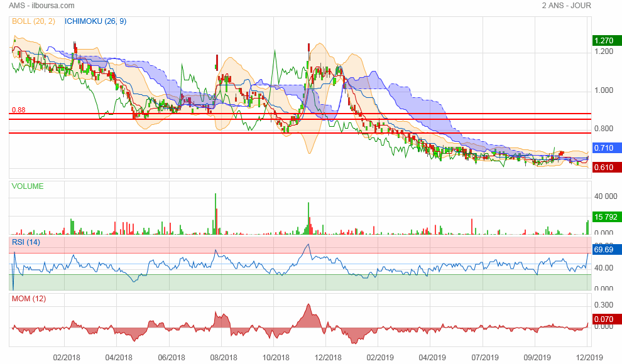Click the red 0.070 momentum value tag
The image size is (622, 364).
(607, 319)
